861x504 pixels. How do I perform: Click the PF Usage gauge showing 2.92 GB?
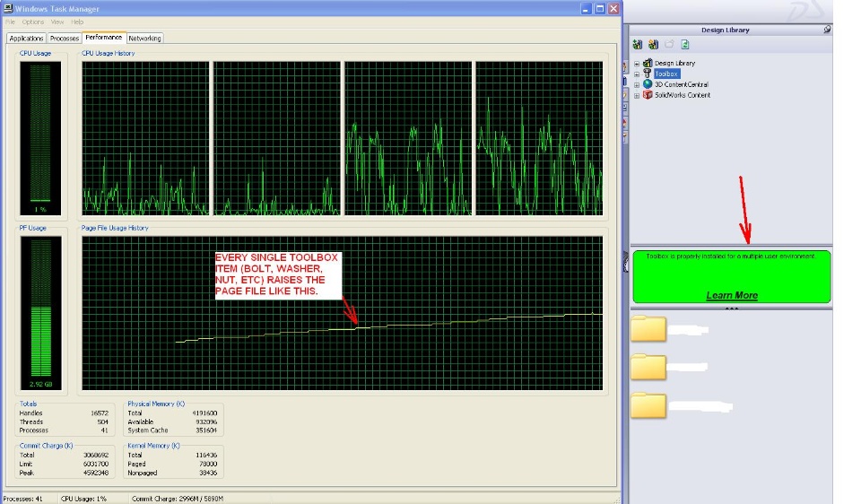[40, 313]
